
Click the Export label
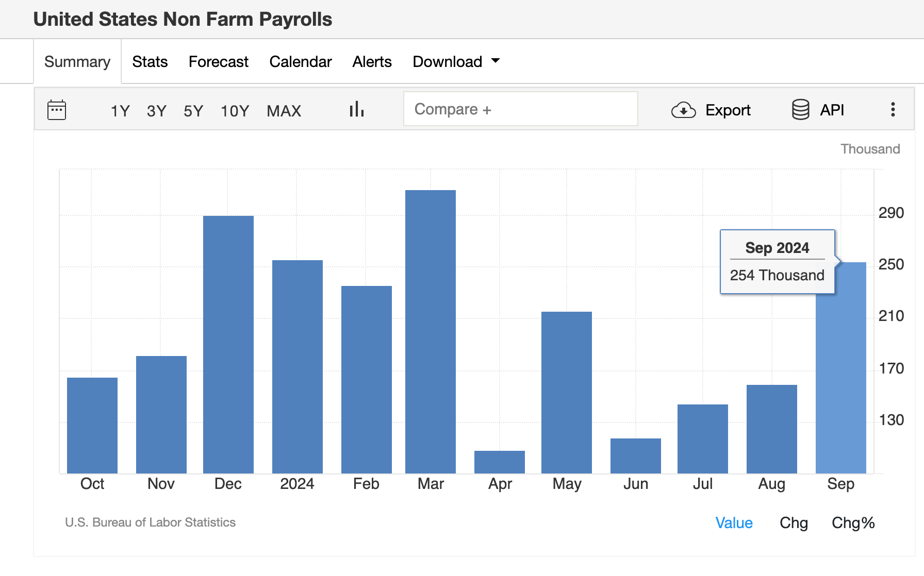click(x=728, y=110)
